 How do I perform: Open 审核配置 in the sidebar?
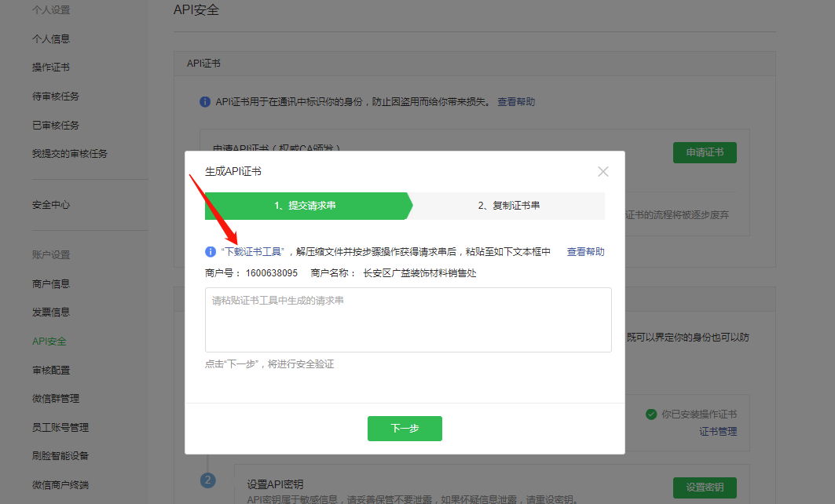[x=50, y=370]
